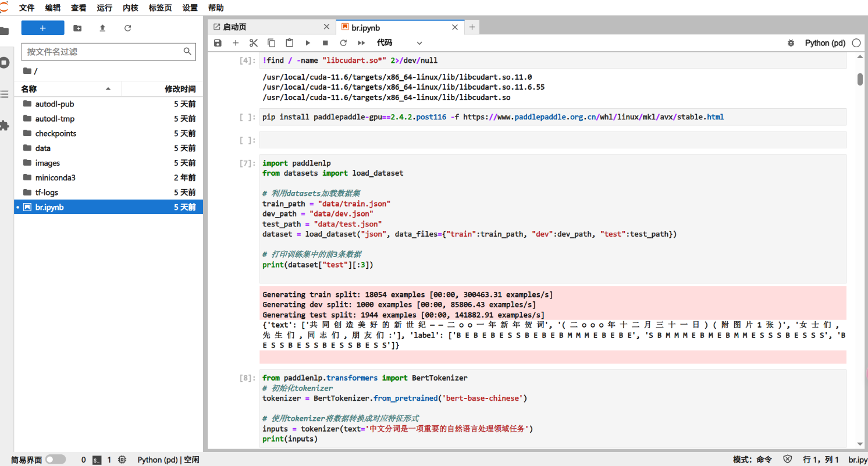Restart kernel and run all cells icon

click(x=361, y=43)
